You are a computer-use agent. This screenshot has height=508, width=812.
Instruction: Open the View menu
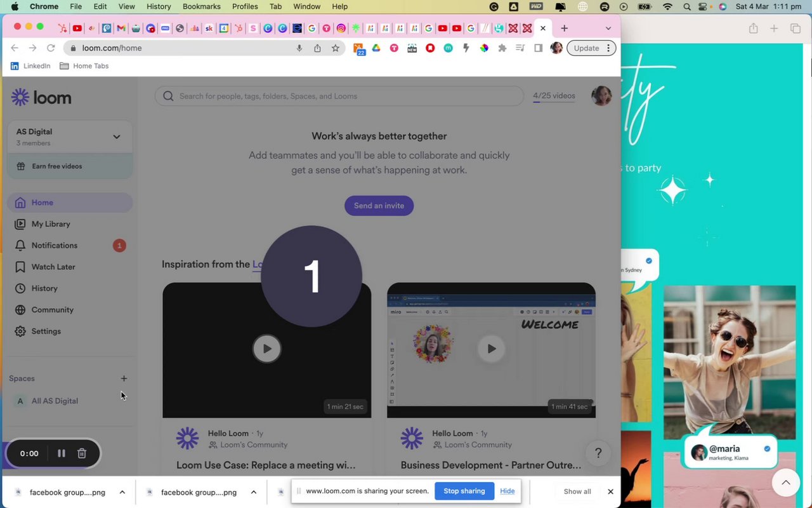[x=127, y=6]
